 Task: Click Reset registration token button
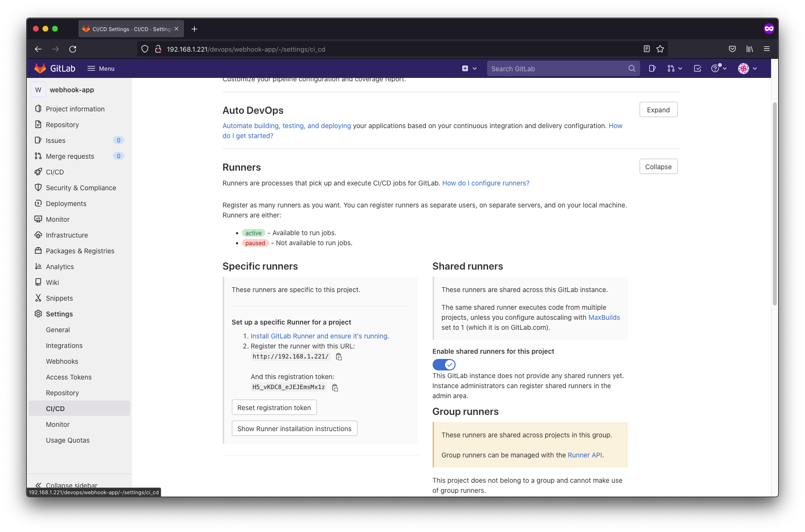(x=274, y=407)
